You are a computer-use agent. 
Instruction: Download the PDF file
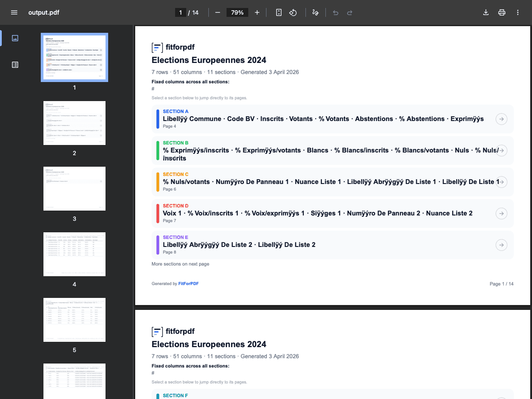click(x=486, y=12)
